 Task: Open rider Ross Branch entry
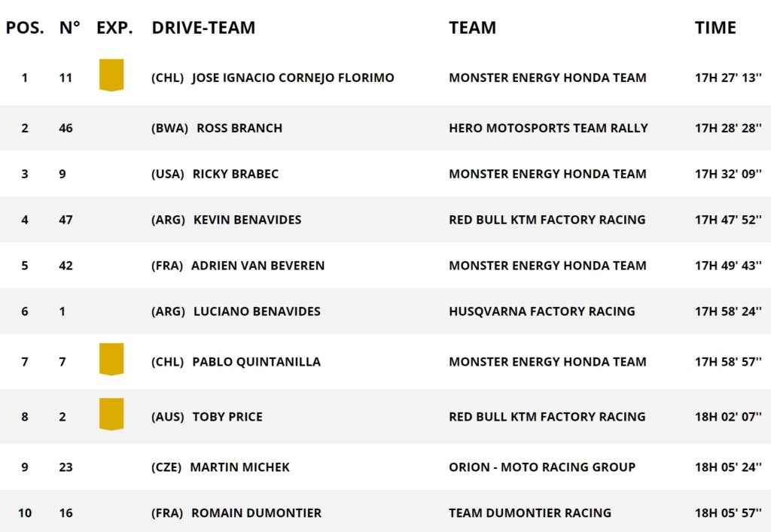[x=239, y=128]
